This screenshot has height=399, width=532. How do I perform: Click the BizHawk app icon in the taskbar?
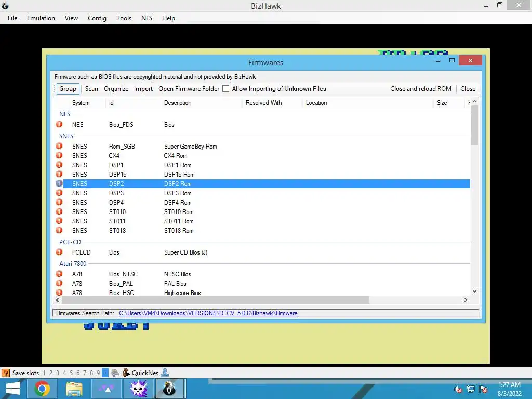point(170,389)
